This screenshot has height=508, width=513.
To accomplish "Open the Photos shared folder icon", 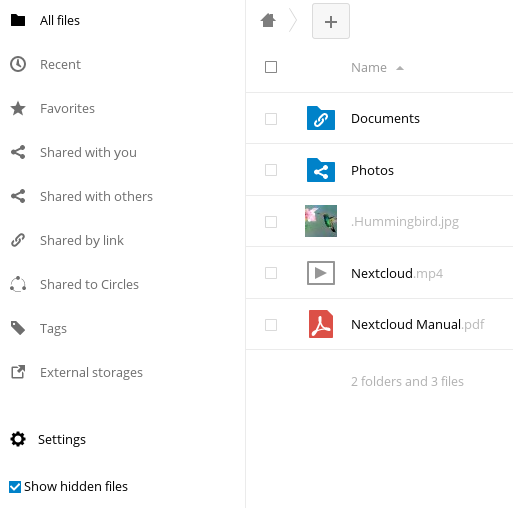I will click(x=321, y=170).
